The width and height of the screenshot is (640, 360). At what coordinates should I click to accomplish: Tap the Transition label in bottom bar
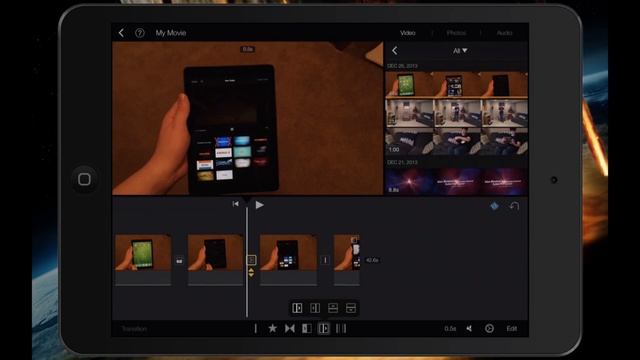[134, 329]
